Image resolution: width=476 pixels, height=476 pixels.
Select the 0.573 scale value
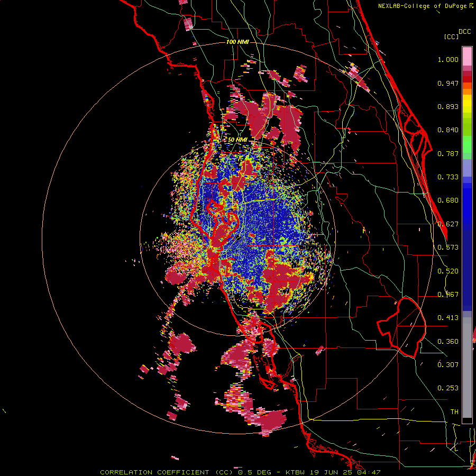(x=448, y=248)
